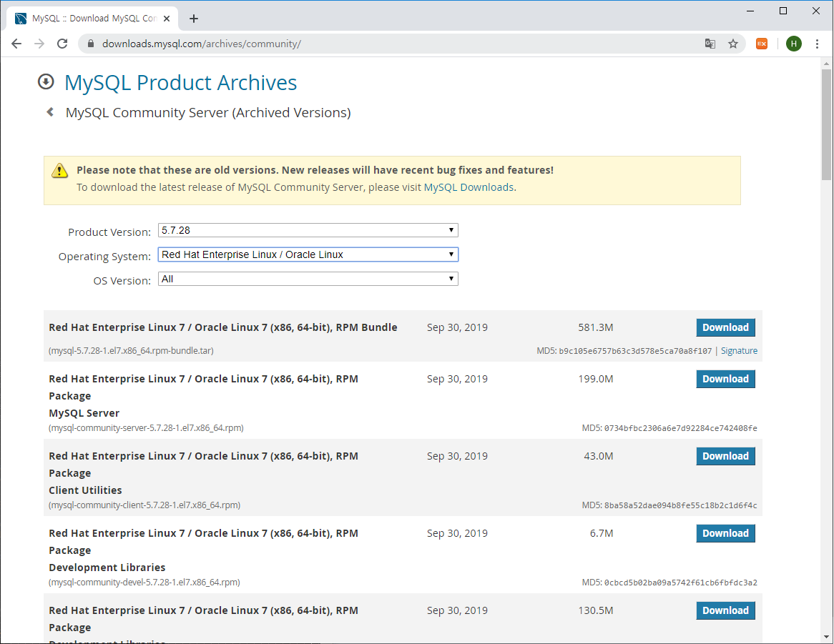Click the 43.0M file size
This screenshot has width=834, height=644.
[x=599, y=456]
